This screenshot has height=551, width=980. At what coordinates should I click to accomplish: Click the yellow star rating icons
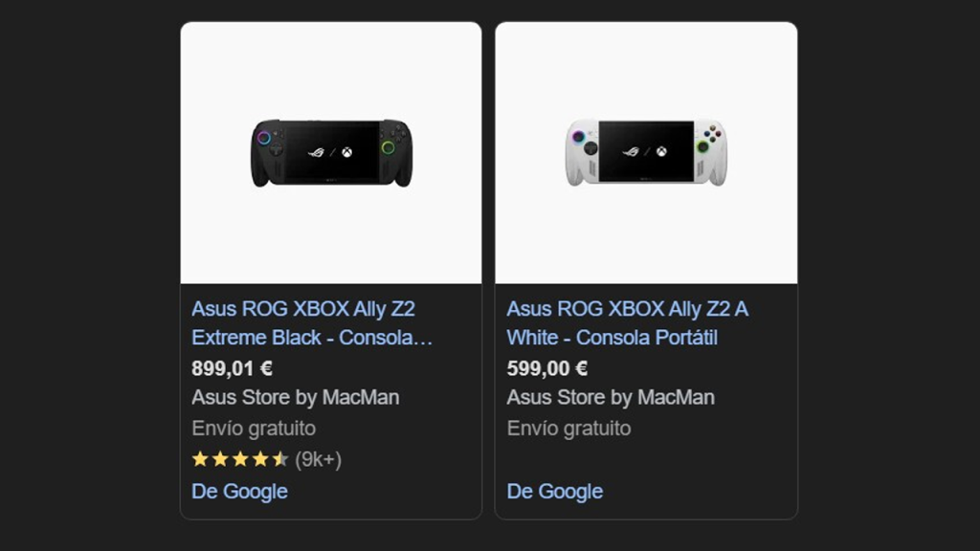tap(239, 459)
